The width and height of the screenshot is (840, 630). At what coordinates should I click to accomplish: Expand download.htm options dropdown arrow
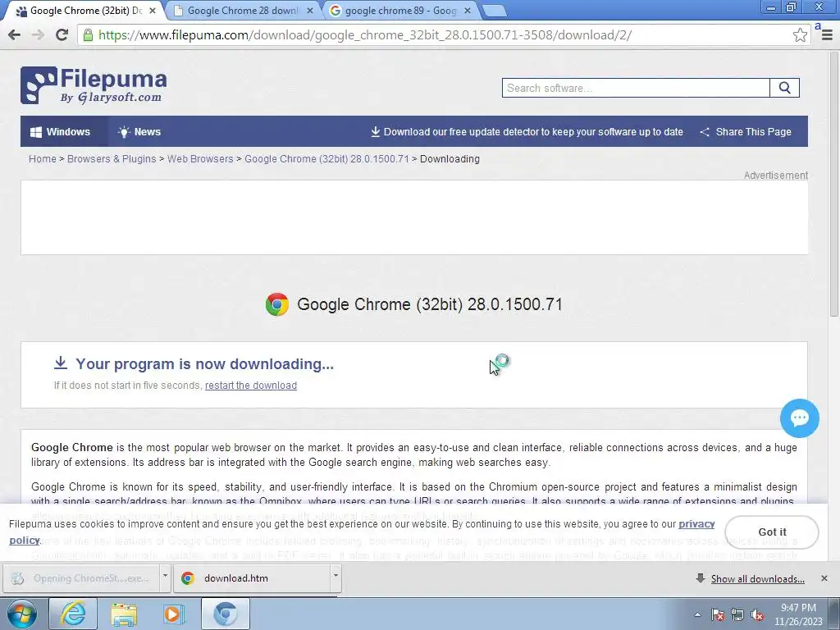click(x=336, y=577)
